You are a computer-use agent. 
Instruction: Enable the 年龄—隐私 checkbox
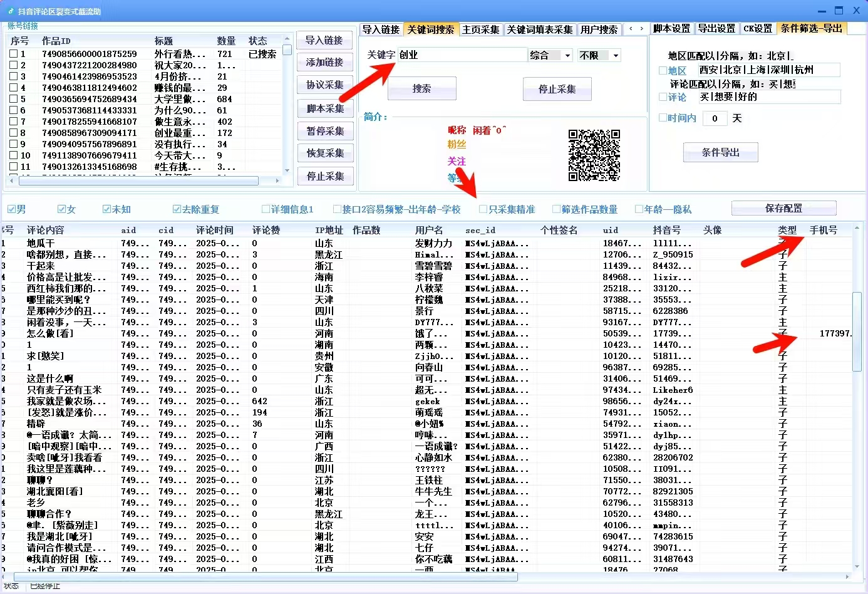[x=639, y=209]
